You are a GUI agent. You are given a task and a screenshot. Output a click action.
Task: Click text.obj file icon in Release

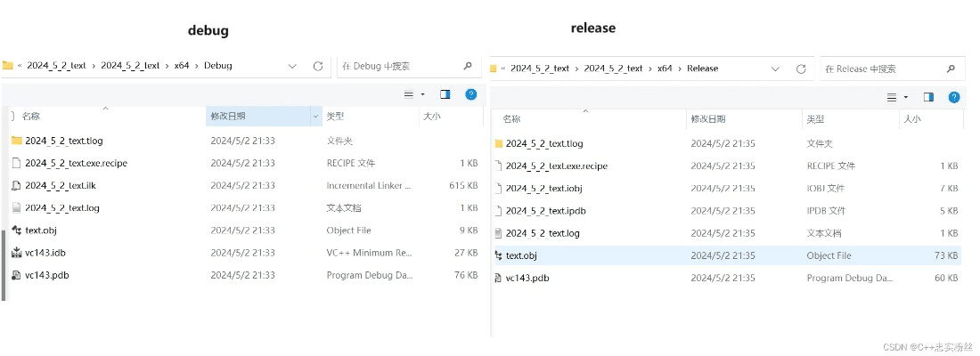[499, 255]
